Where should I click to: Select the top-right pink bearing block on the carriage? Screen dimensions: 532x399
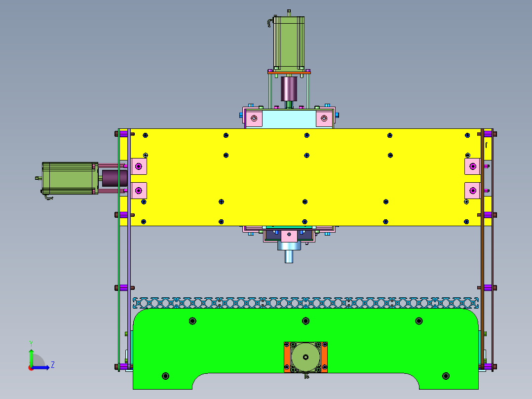pos(324,118)
